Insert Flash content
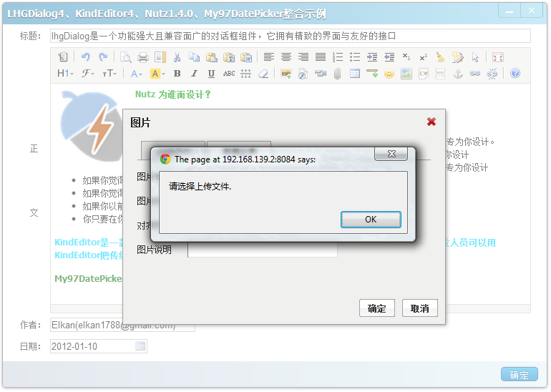Image resolution: width=551 pixels, height=392 pixels. pos(303,74)
